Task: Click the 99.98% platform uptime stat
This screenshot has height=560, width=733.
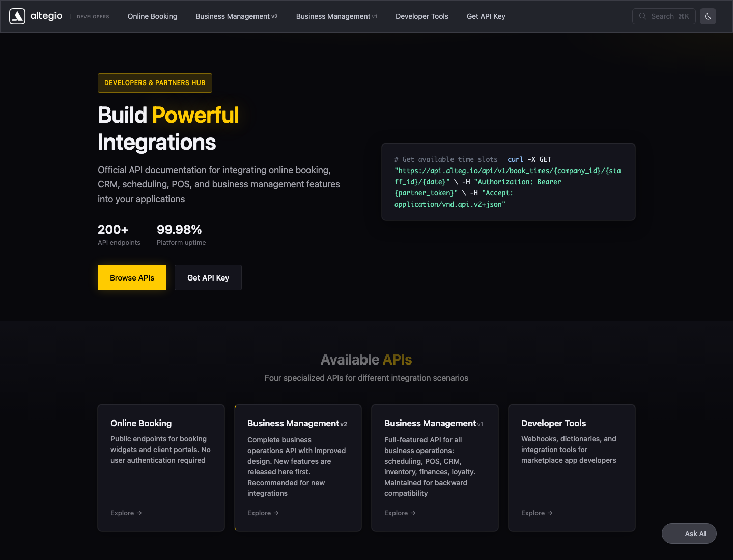Action: coord(181,235)
